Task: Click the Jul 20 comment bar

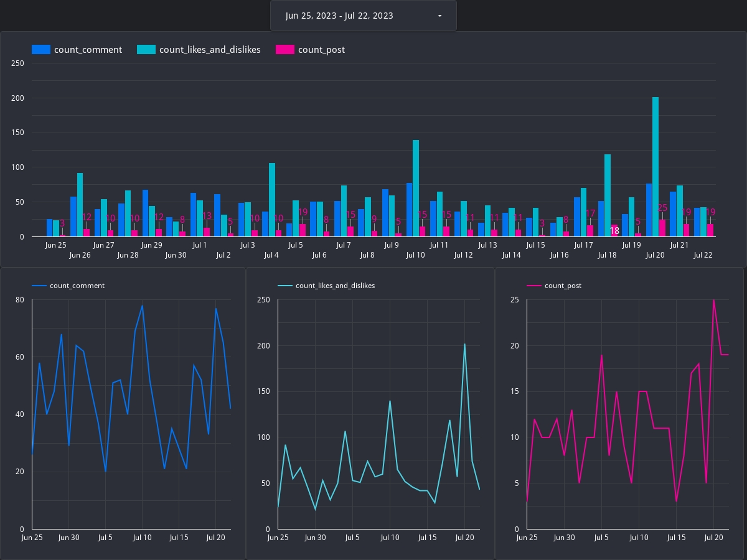Action: pos(649,210)
